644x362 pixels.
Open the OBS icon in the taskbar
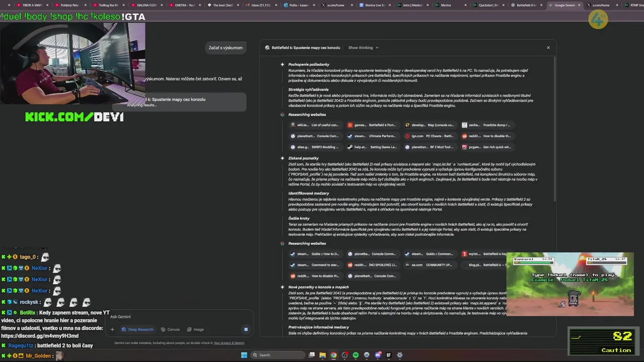coord(345,355)
